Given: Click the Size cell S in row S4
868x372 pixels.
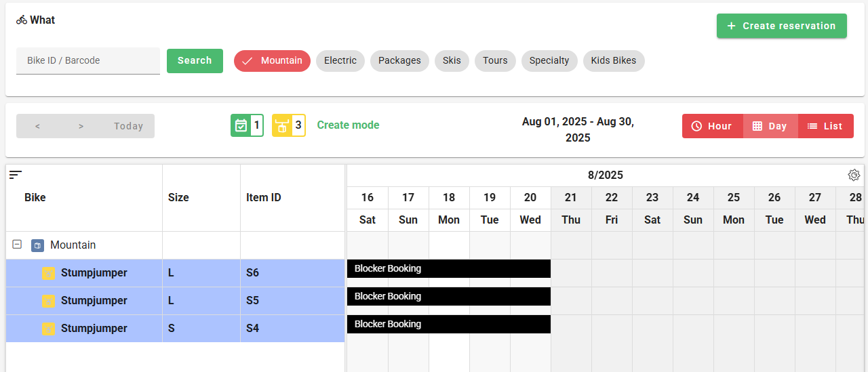Looking at the screenshot, I should pyautogui.click(x=201, y=329).
